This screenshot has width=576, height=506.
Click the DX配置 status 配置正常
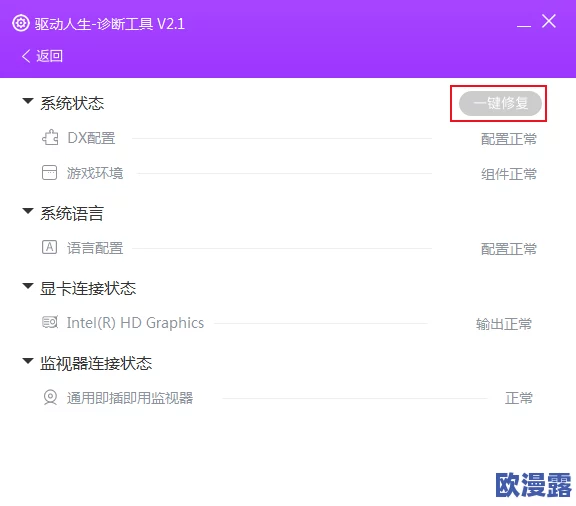[509, 139]
